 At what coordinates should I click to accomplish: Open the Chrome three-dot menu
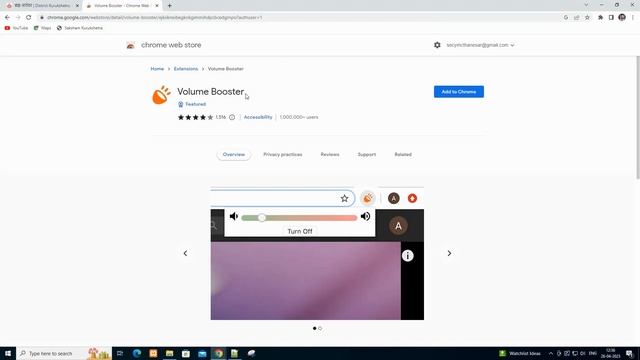point(633,18)
